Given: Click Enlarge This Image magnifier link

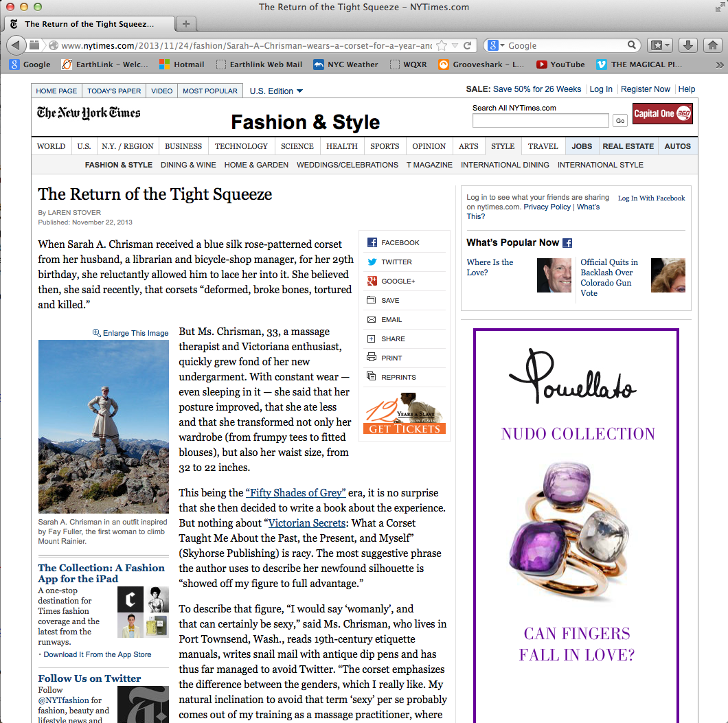Looking at the screenshot, I should (130, 333).
